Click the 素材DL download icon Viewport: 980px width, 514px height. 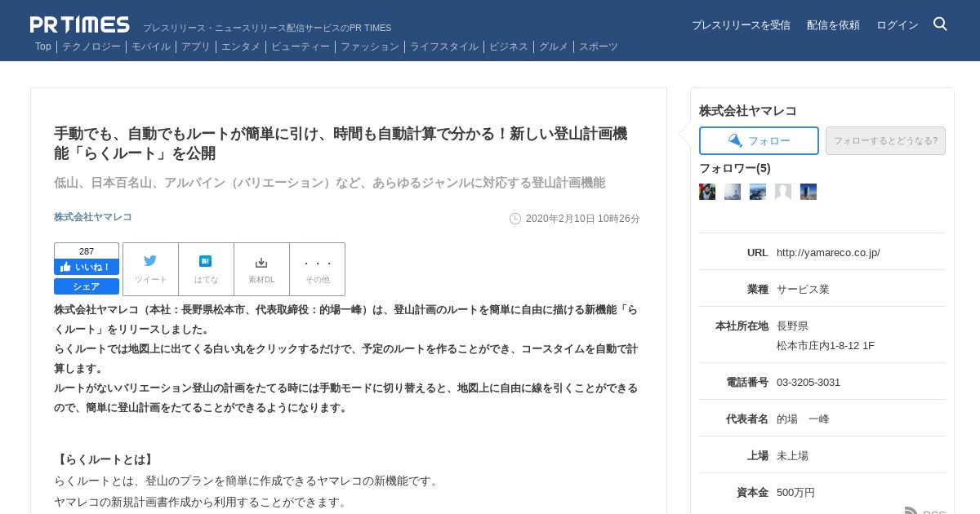[261, 269]
